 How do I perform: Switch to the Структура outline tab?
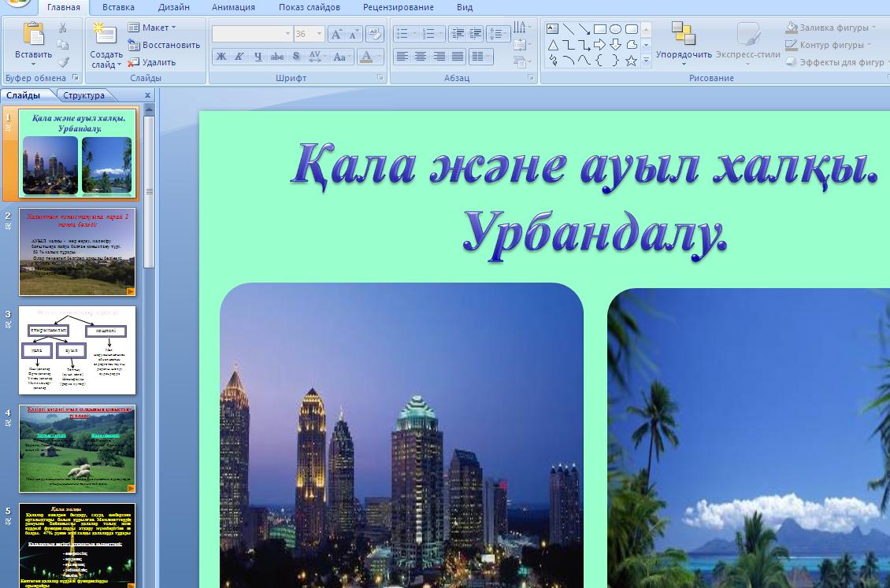(x=83, y=95)
